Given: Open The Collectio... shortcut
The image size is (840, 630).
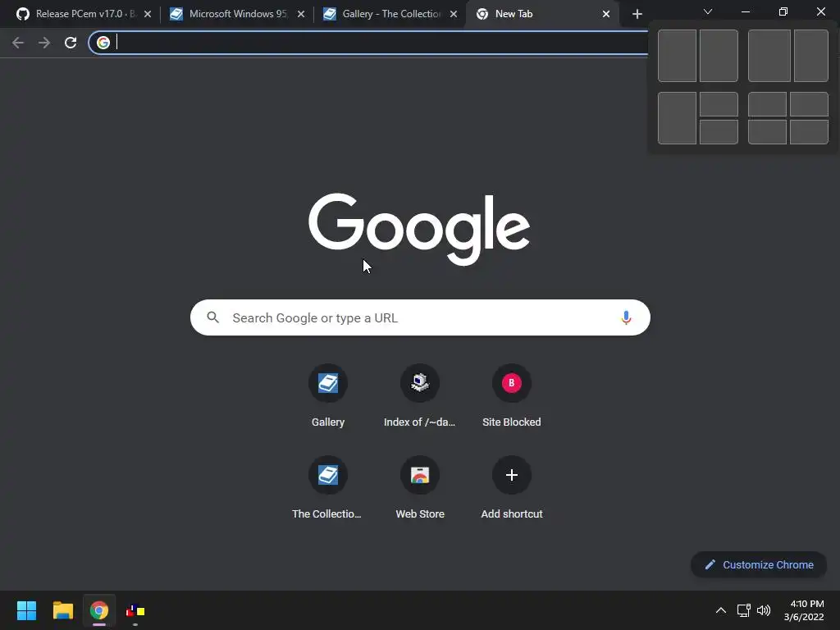Looking at the screenshot, I should coord(328,488).
